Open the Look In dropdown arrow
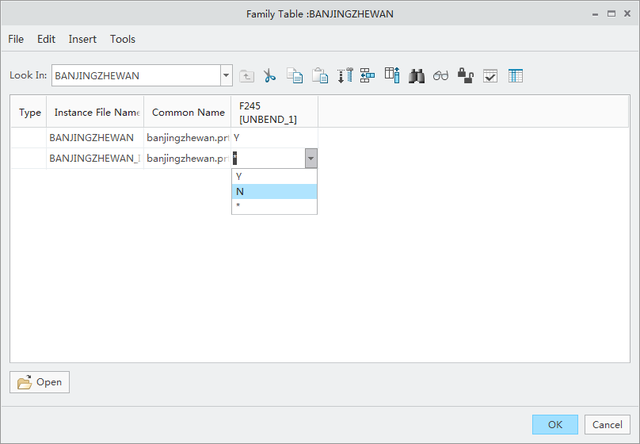Image resolution: width=640 pixels, height=444 pixels. [x=225, y=75]
